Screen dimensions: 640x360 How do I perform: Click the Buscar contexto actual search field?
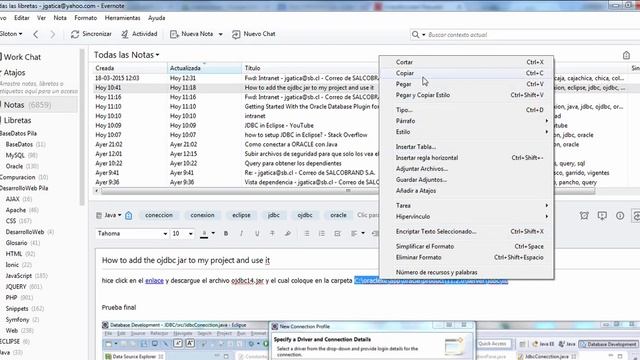coord(531,35)
